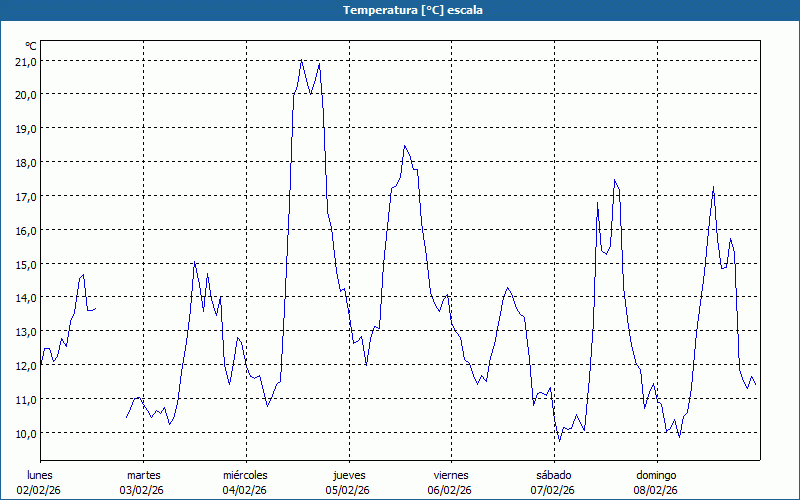Click the viernes day label
Screen dimensions: 800x500
click(x=451, y=475)
